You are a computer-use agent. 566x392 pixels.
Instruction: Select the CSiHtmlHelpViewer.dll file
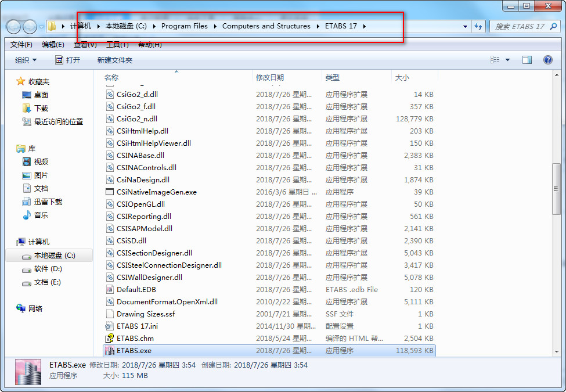(269, 143)
